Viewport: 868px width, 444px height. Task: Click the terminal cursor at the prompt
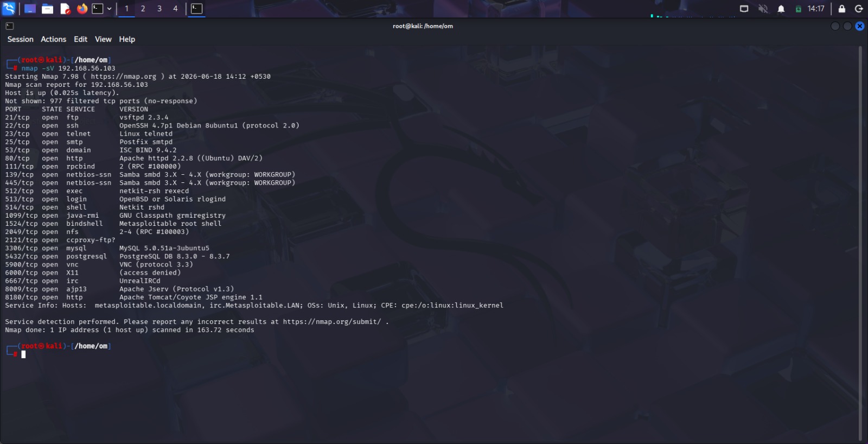23,354
